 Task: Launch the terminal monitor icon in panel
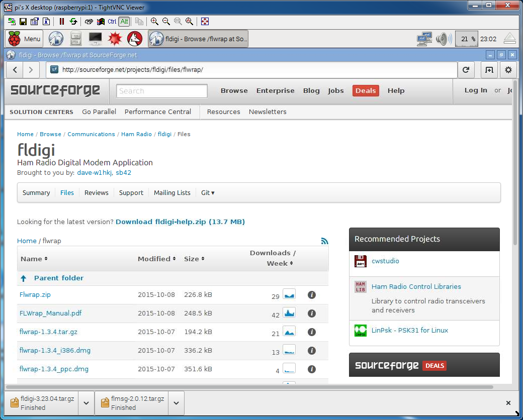(96, 39)
